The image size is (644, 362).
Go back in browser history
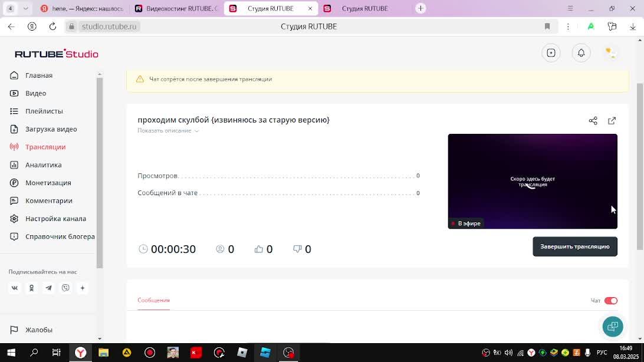11,27
